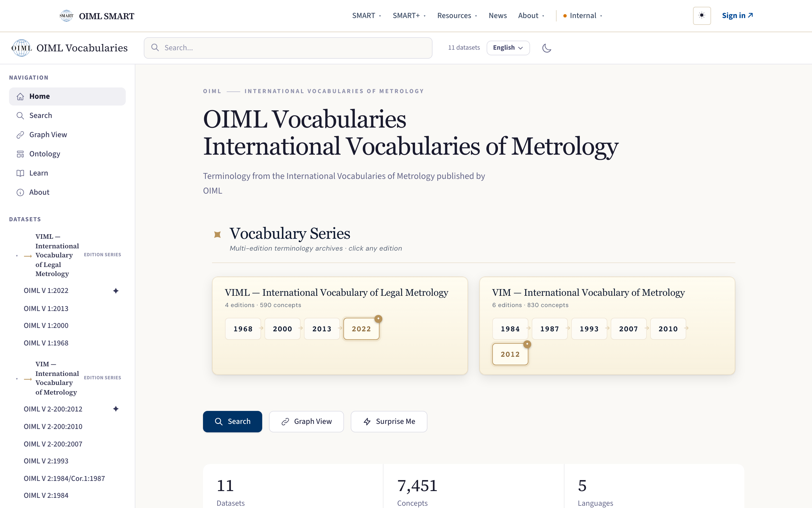The image size is (812, 508).
Task: Select OIML V 2-200:2010 dataset
Action: pyautogui.click(x=53, y=426)
